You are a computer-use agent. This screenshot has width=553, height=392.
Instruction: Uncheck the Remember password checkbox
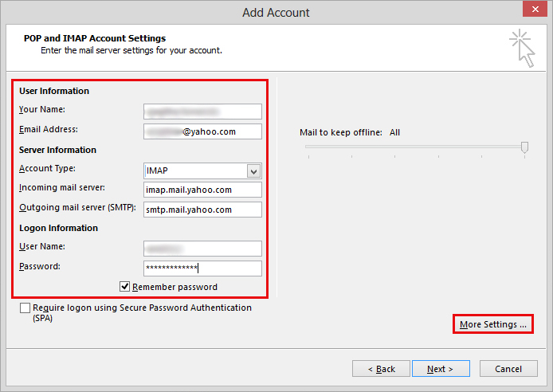click(x=124, y=287)
